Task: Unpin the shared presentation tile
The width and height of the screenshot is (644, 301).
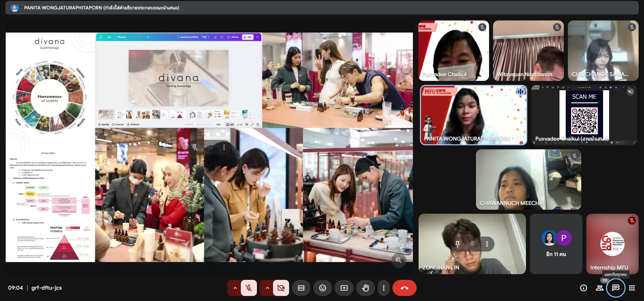Action: [x=195, y=147]
